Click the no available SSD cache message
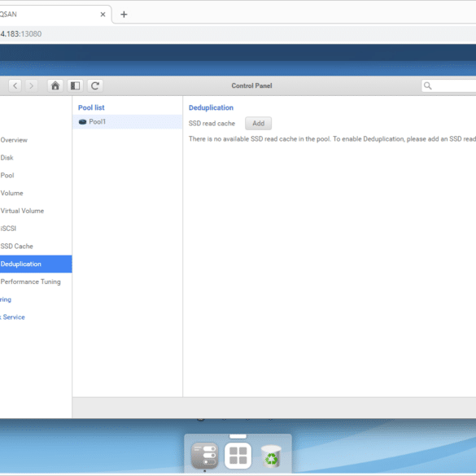 tap(332, 139)
